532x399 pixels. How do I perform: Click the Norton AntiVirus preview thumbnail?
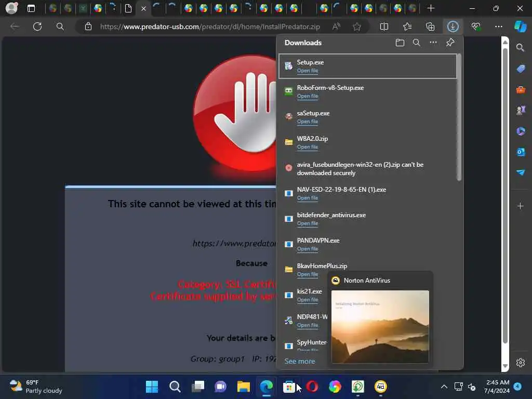(x=380, y=327)
